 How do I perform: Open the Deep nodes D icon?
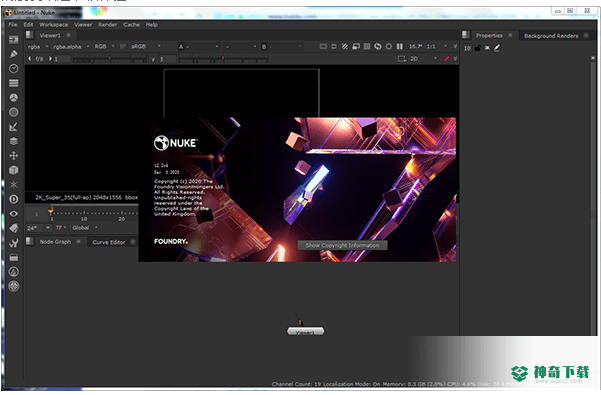click(x=14, y=199)
